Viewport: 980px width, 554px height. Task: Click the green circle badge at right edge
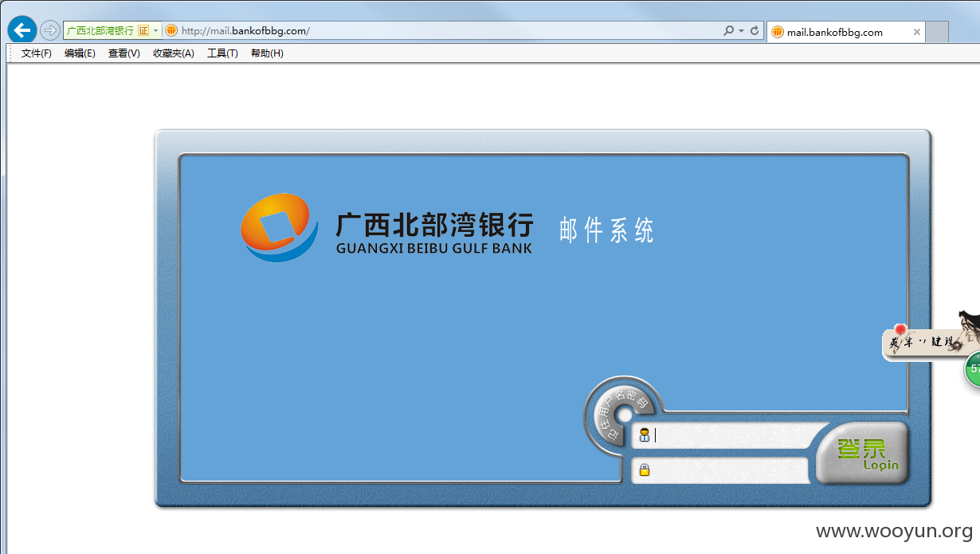click(x=973, y=370)
